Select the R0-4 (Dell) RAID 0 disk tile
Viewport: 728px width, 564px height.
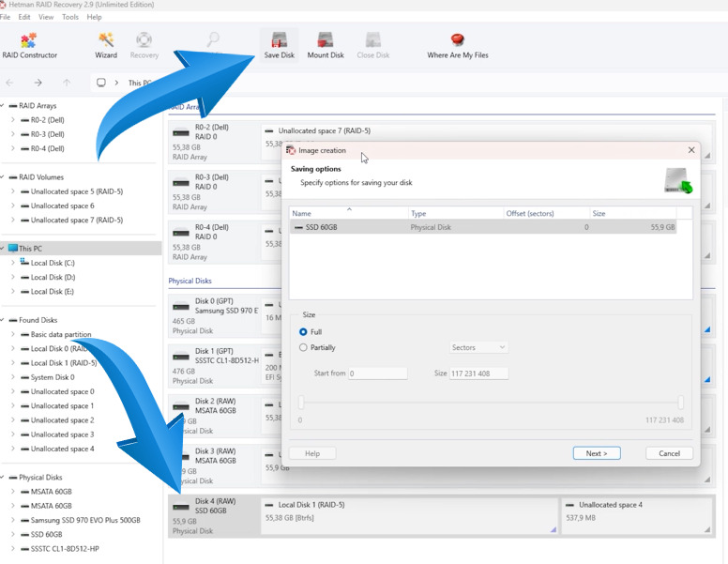click(213, 242)
